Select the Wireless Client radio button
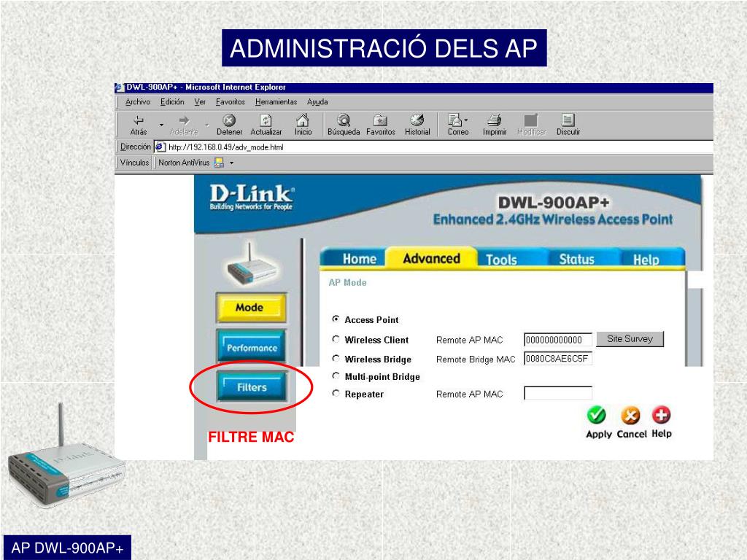 coord(336,339)
